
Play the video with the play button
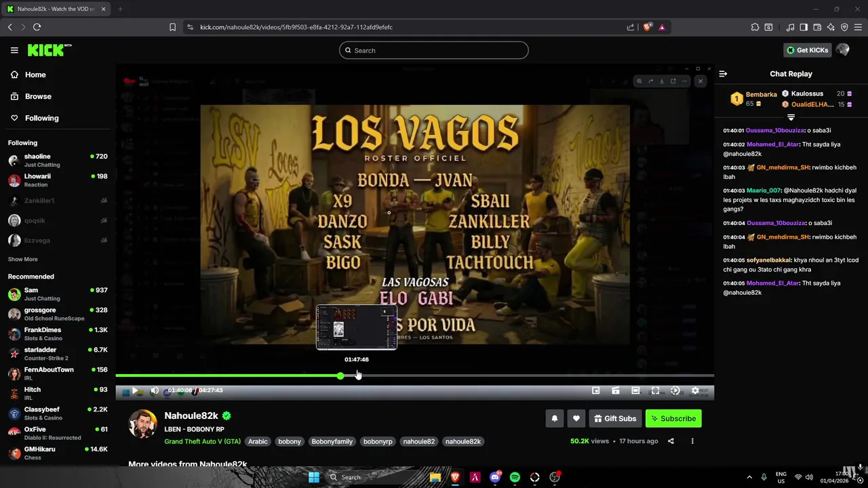pos(135,390)
